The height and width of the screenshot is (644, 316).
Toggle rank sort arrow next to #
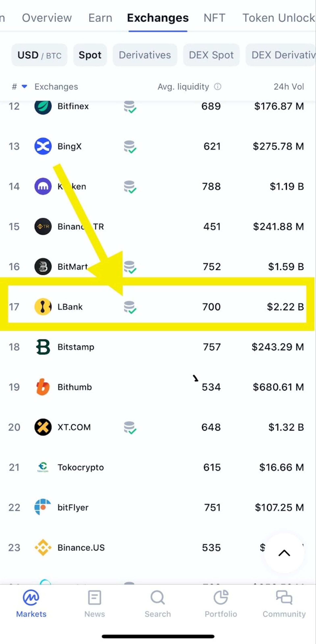point(24,87)
